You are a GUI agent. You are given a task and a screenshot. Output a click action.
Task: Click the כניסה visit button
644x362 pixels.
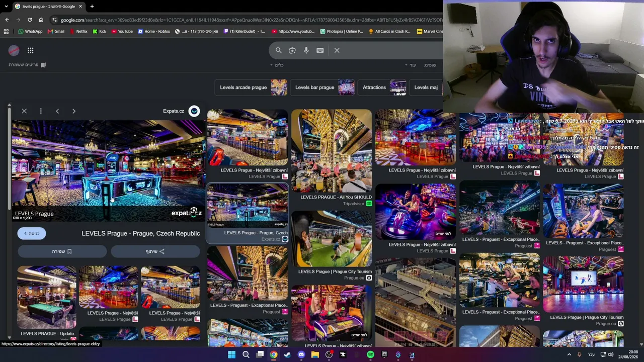pyautogui.click(x=32, y=233)
